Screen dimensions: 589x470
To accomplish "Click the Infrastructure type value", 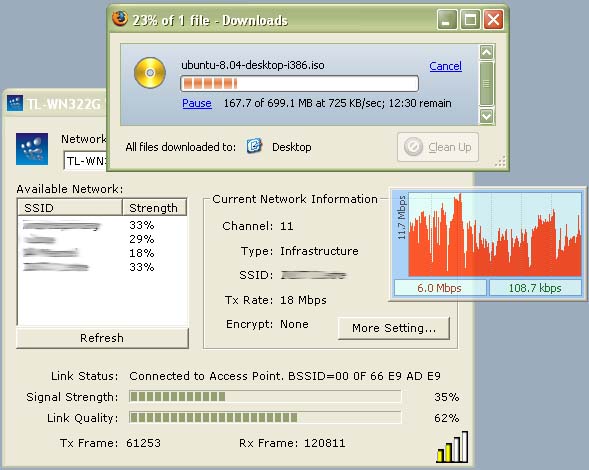I will click(x=319, y=251).
